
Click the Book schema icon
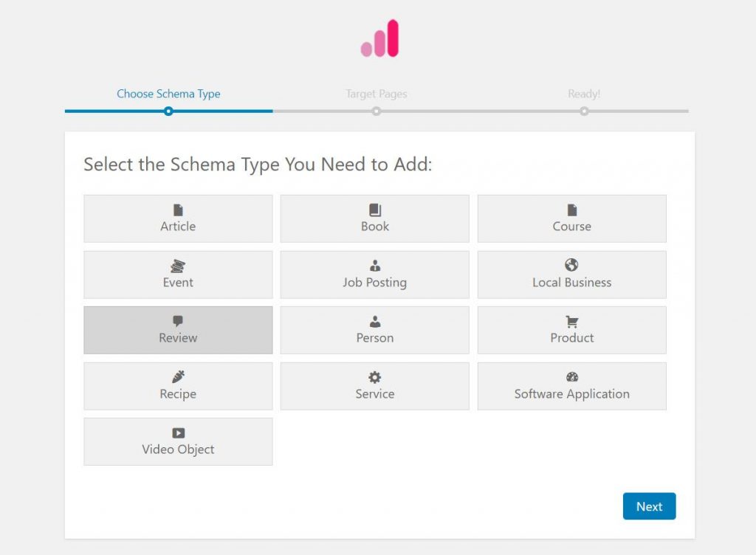374,210
